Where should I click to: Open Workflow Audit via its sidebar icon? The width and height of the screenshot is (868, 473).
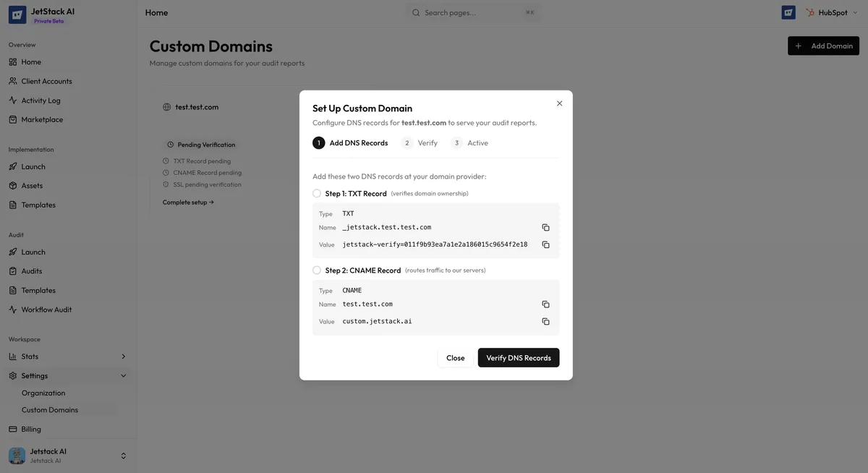tap(12, 309)
